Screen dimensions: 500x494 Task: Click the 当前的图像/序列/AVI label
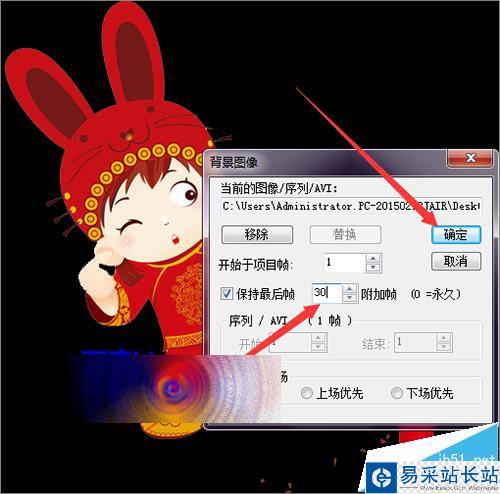point(279,189)
